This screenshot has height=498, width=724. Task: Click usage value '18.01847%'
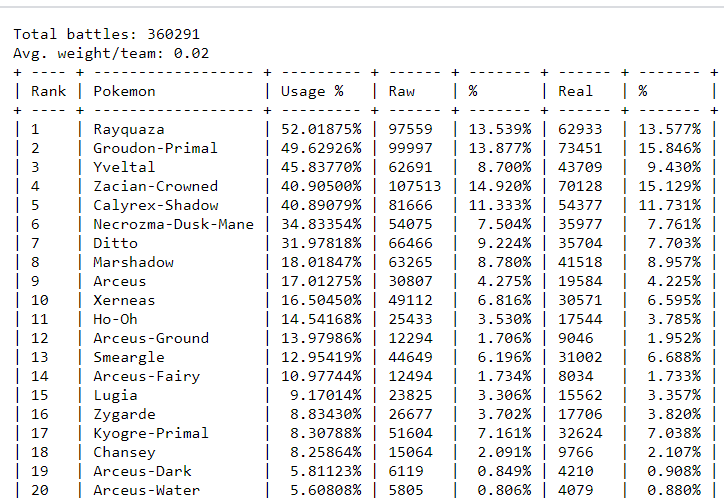point(321,262)
